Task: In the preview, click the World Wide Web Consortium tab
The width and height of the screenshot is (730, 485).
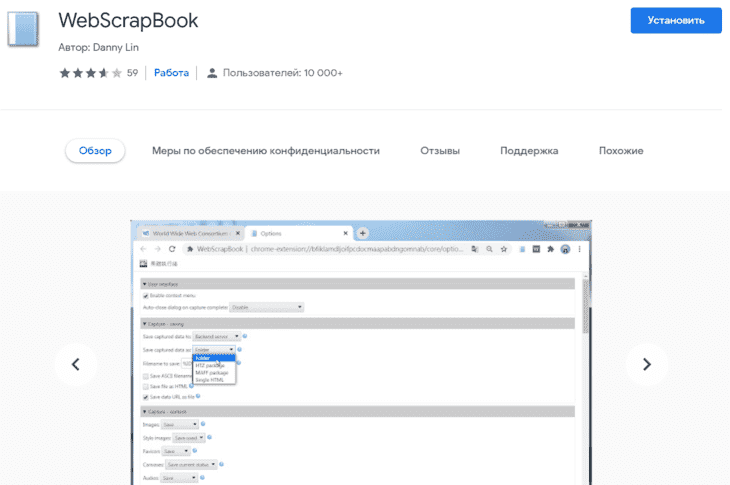Action: click(190, 233)
